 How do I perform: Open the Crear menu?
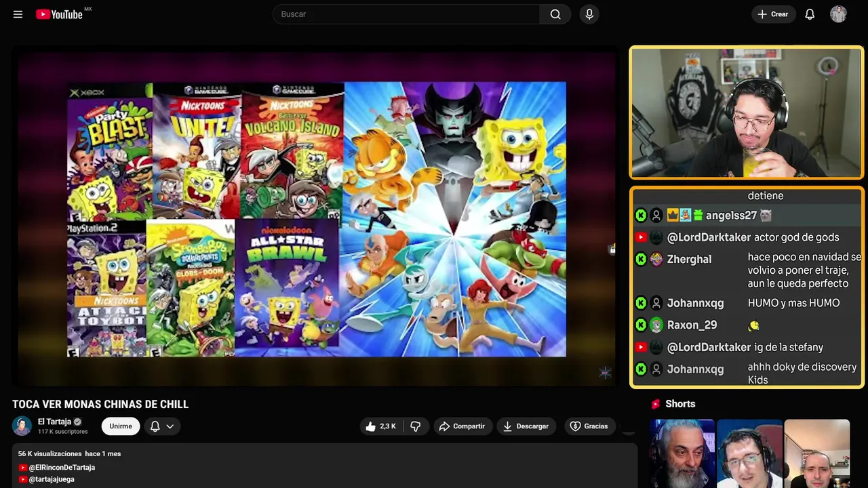point(773,14)
